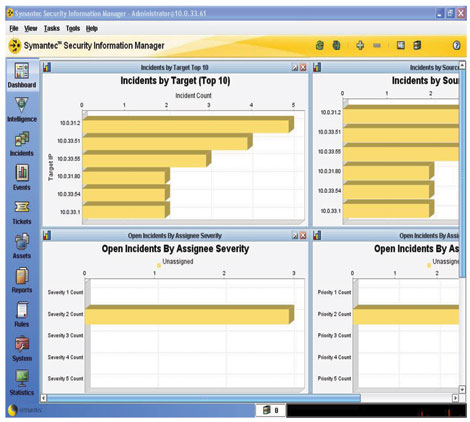
Task: Open the Tools menu
Action: click(73, 28)
